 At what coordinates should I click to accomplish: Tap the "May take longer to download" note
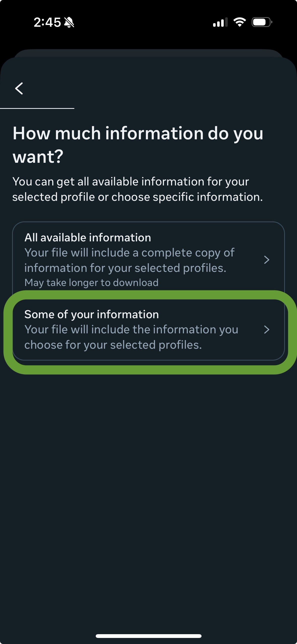[91, 283]
